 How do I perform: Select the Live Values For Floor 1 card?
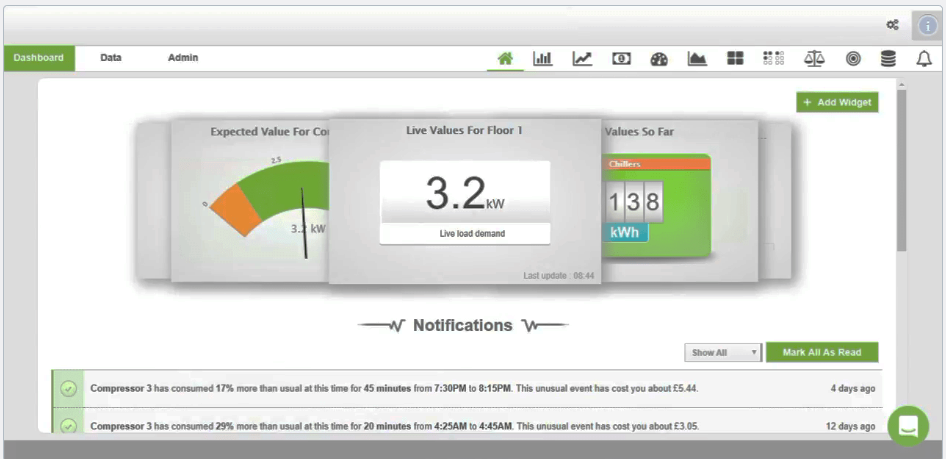click(465, 201)
